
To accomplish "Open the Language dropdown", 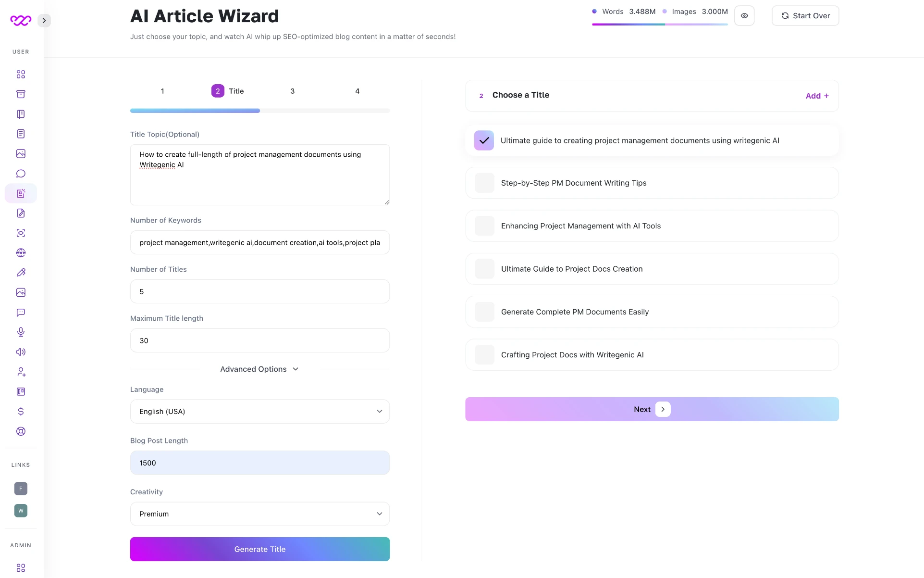I will pyautogui.click(x=259, y=412).
